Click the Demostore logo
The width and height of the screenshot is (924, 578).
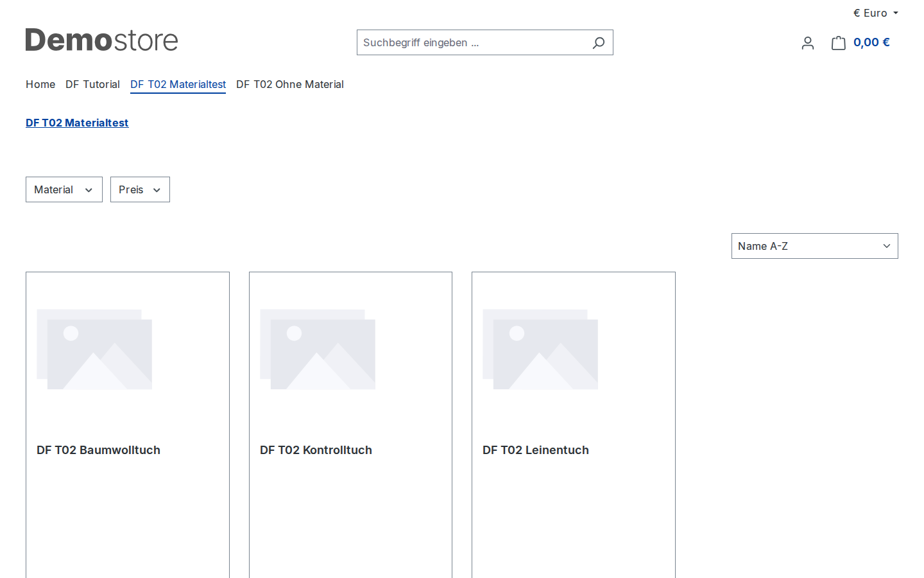[101, 40]
